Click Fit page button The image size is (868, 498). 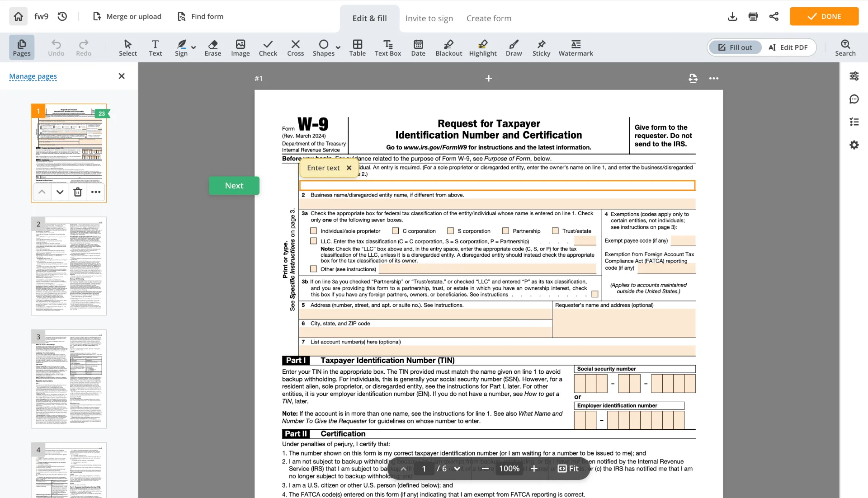569,469
